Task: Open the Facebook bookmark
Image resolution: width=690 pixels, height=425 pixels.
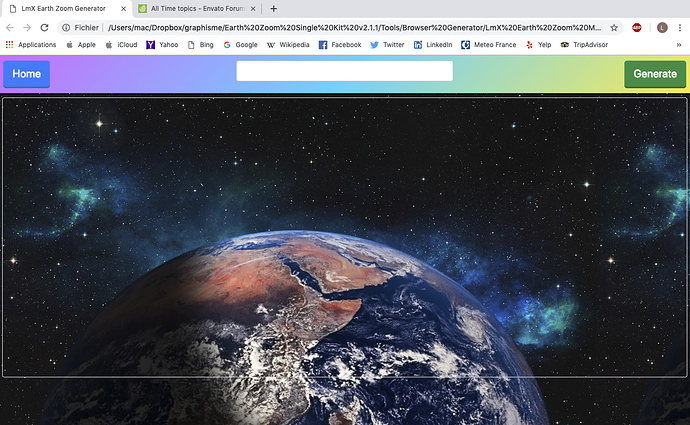Action: click(x=340, y=44)
